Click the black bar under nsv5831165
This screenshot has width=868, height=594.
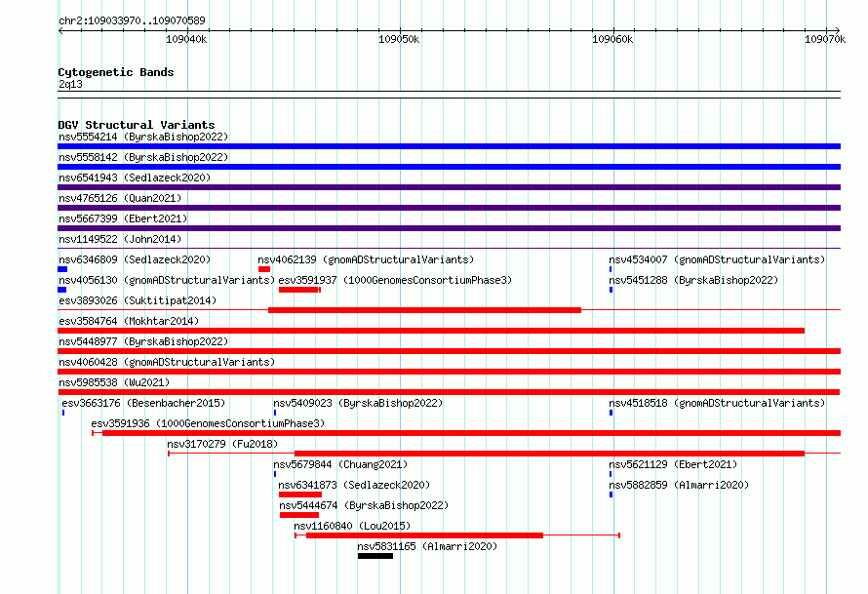375,556
